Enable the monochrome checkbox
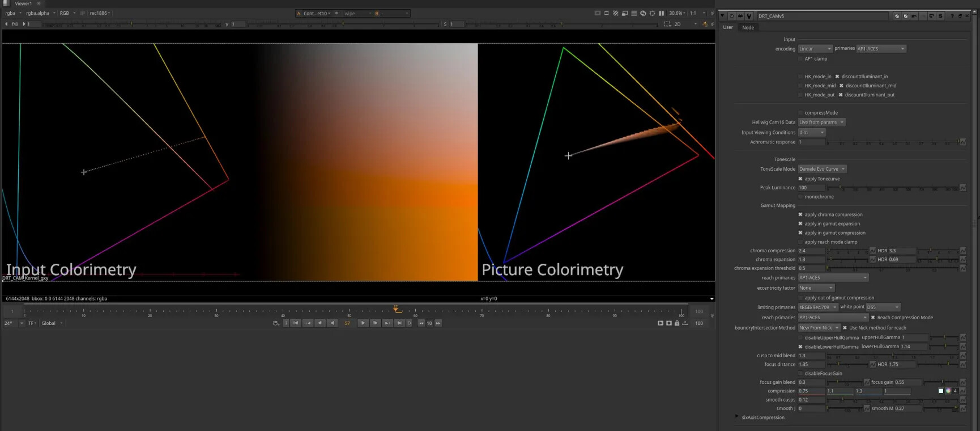The width and height of the screenshot is (980, 431). point(800,197)
